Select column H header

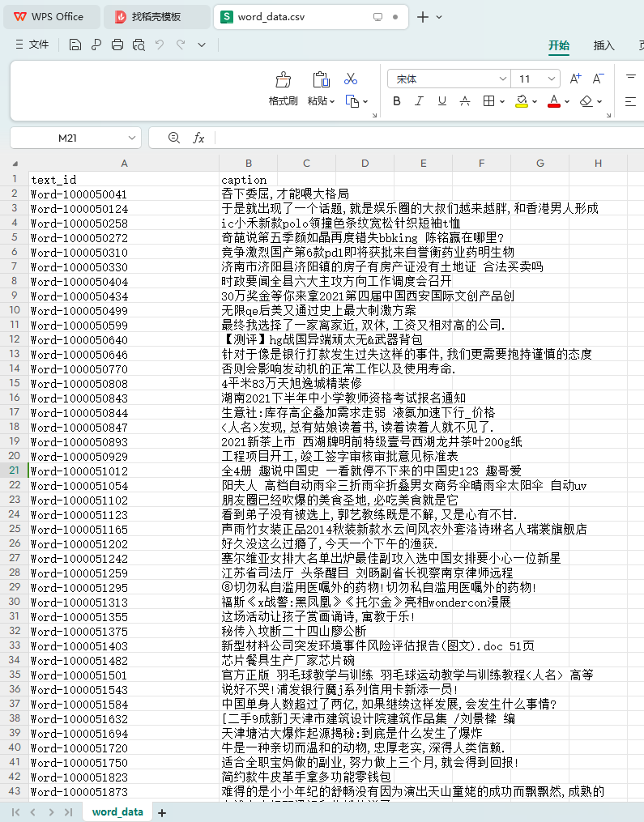tap(598, 164)
